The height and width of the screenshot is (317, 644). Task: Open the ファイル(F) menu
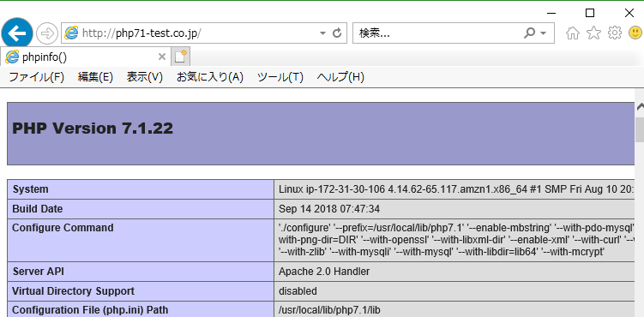[x=37, y=77]
